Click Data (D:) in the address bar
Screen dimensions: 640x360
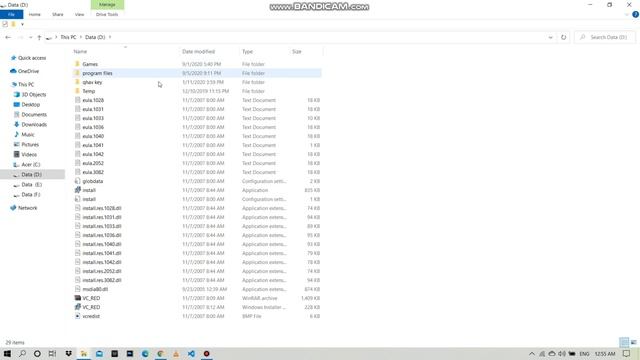(x=95, y=37)
